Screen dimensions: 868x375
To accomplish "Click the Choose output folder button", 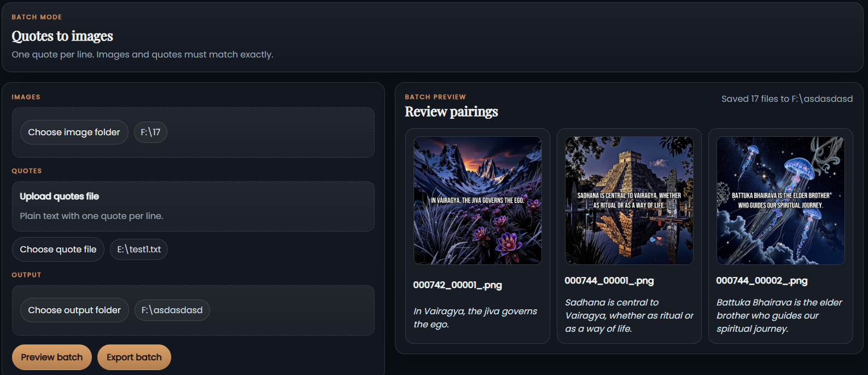I will 74,310.
